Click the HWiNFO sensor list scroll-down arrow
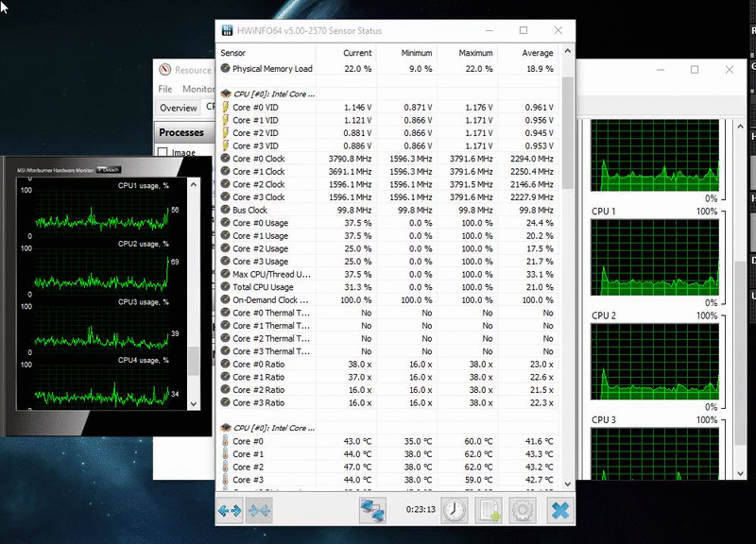Viewport: 756px width, 544px height. tap(568, 484)
